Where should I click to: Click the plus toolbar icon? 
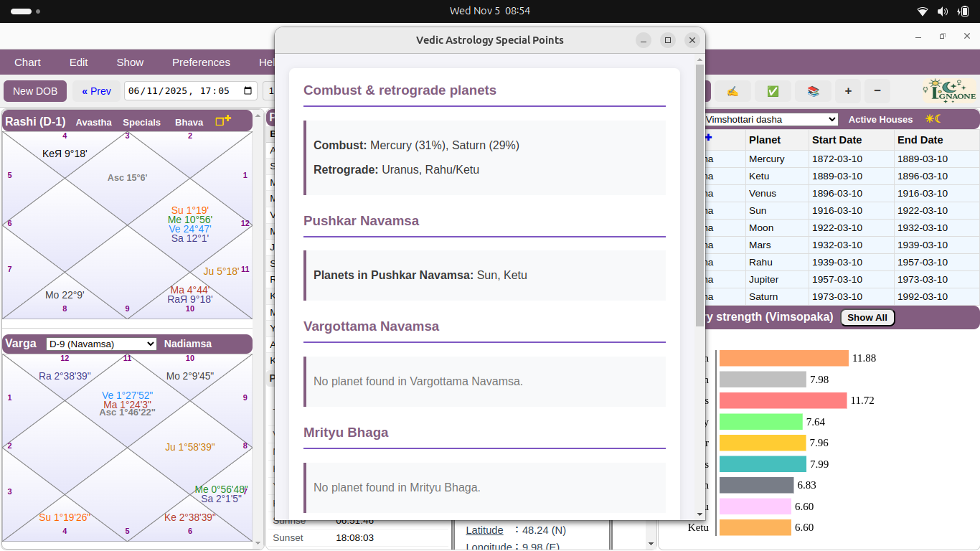pyautogui.click(x=848, y=91)
